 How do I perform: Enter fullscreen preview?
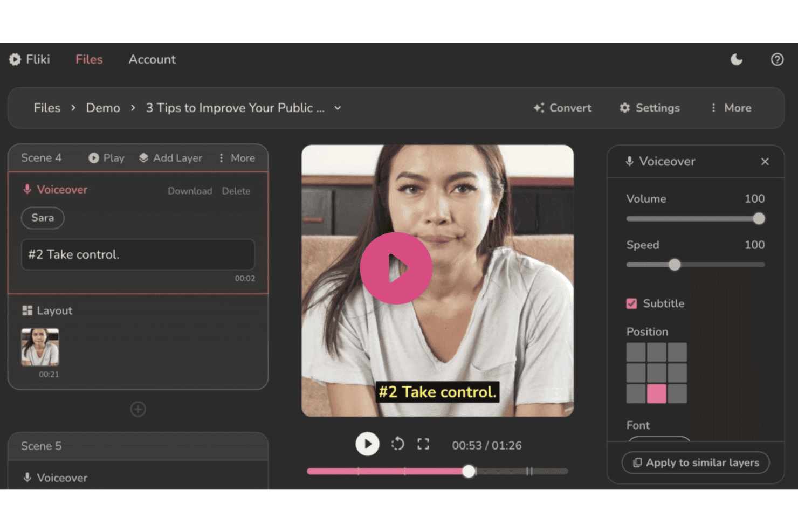pyautogui.click(x=423, y=444)
